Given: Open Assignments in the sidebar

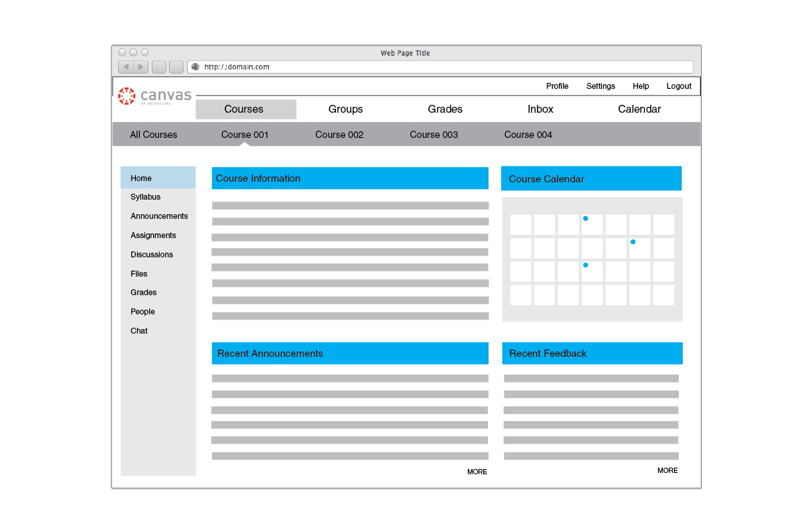Looking at the screenshot, I should pyautogui.click(x=153, y=235).
